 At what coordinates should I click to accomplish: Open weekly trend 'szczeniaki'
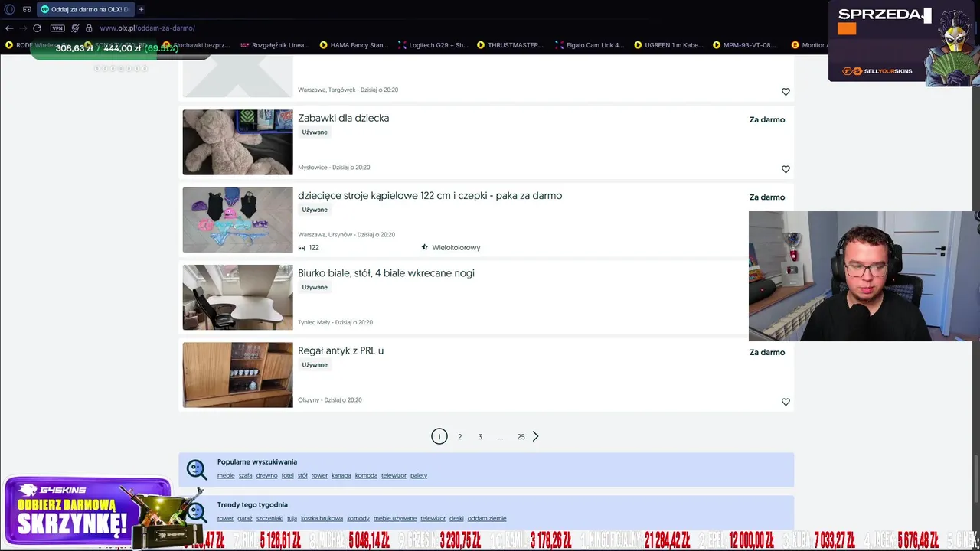pyautogui.click(x=269, y=518)
